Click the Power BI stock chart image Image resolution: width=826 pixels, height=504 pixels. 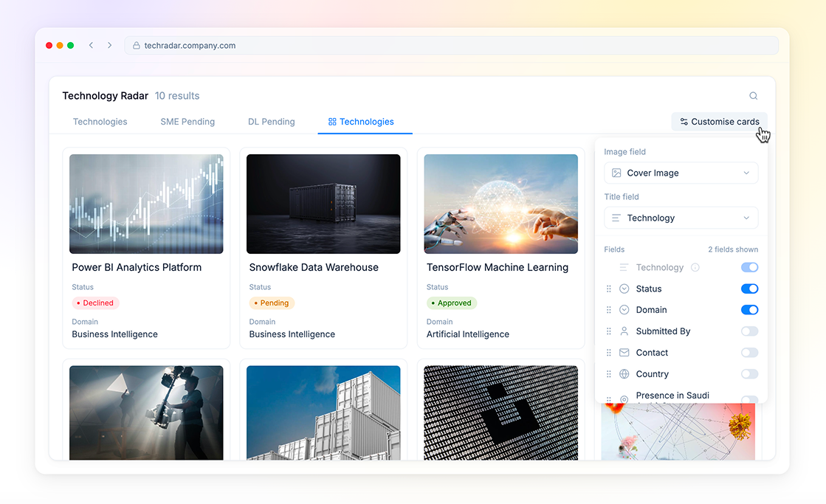[146, 204]
